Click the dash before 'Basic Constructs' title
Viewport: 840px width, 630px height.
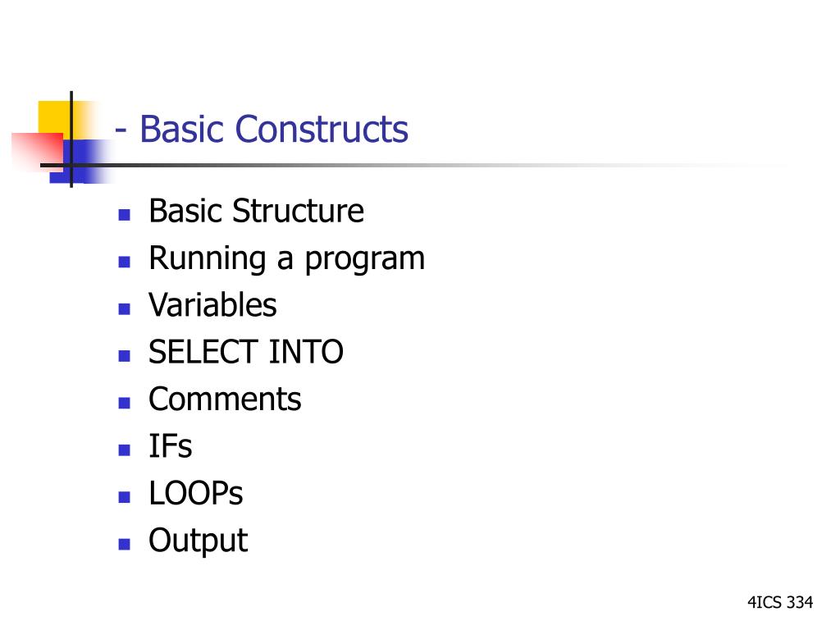[x=121, y=130]
